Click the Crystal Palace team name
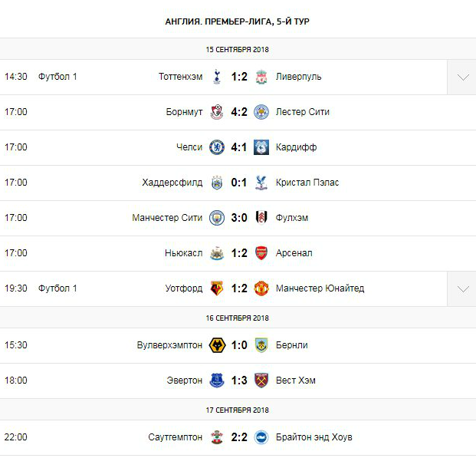Viewport: 476px width, 458px height. (307, 183)
